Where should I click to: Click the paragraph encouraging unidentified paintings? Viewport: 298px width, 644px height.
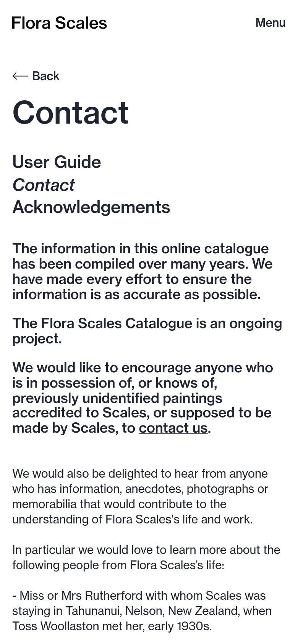(143, 398)
